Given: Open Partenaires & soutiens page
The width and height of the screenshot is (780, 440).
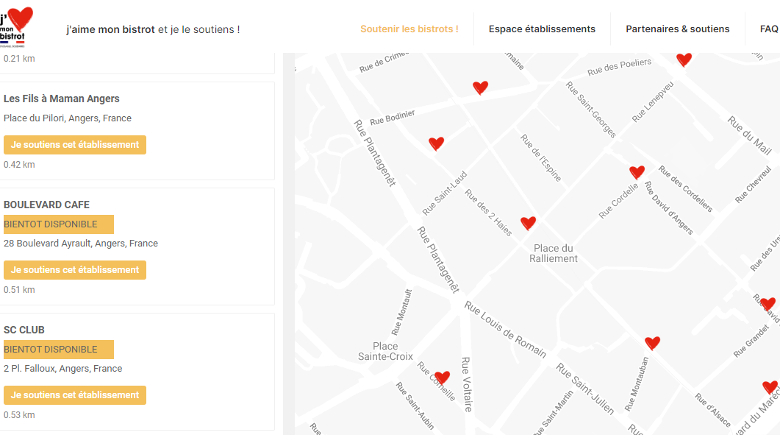Looking at the screenshot, I should [x=677, y=29].
